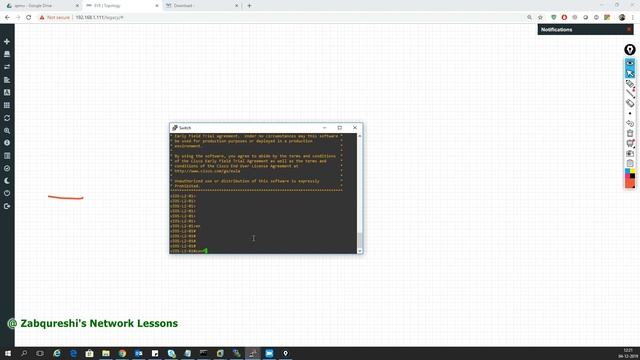Switch to the EVE Topology tab

pyautogui.click(x=121, y=6)
